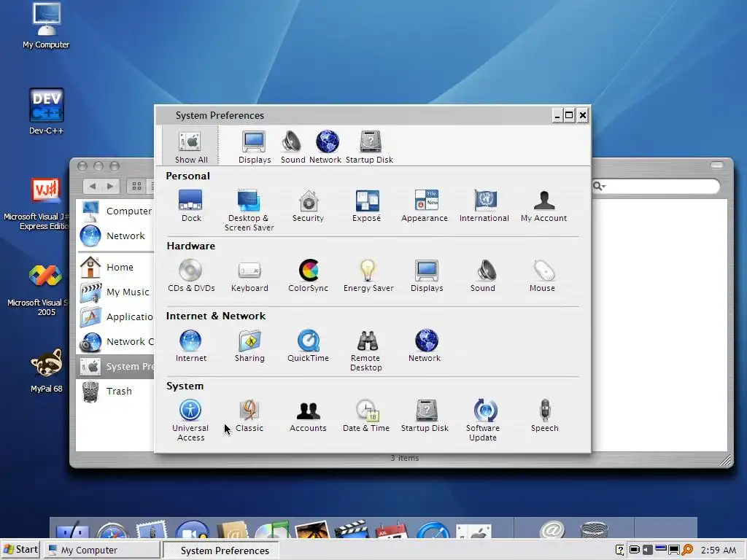This screenshot has width=747, height=560.
Task: Maximize the System Preferences window
Action: (569, 115)
